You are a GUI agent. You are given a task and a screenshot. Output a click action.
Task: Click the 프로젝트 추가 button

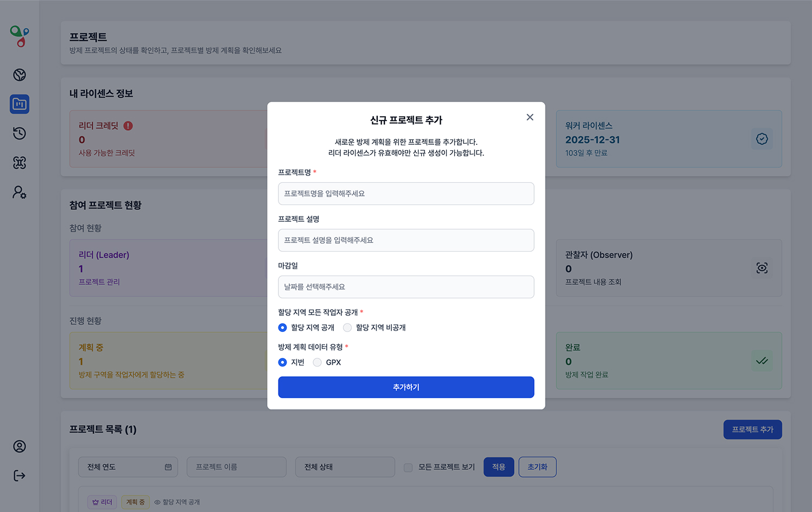[x=752, y=430]
